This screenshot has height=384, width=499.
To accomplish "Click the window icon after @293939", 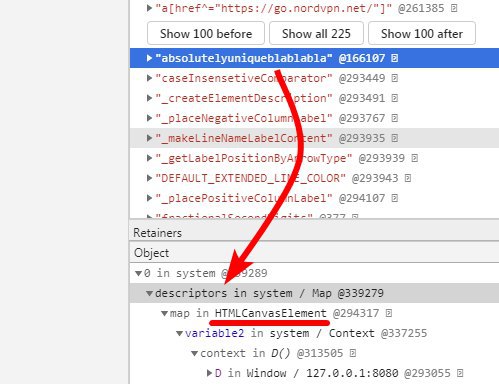I will 414,158.
